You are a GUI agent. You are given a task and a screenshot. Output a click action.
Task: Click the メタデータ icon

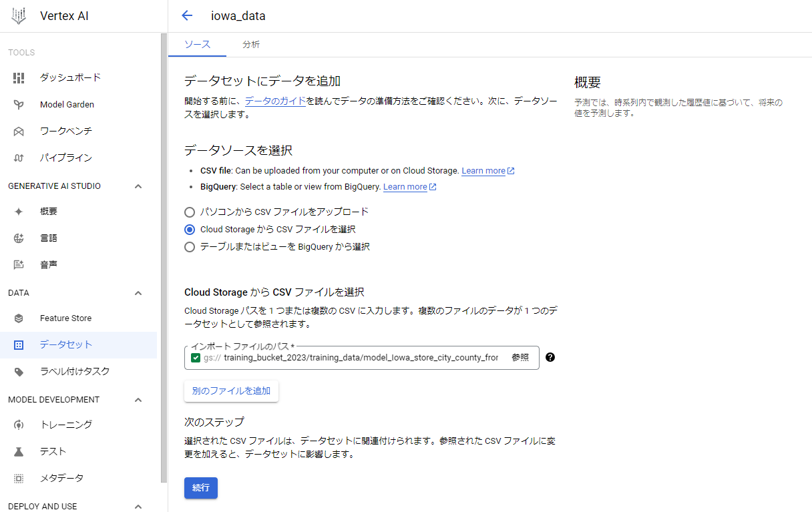pos(19,478)
